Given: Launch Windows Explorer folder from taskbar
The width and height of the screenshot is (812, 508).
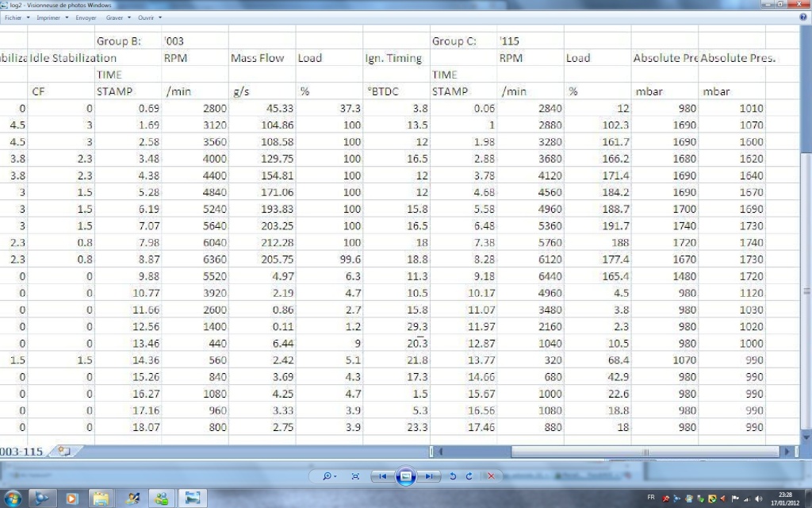Looking at the screenshot, I should pyautogui.click(x=101, y=498).
